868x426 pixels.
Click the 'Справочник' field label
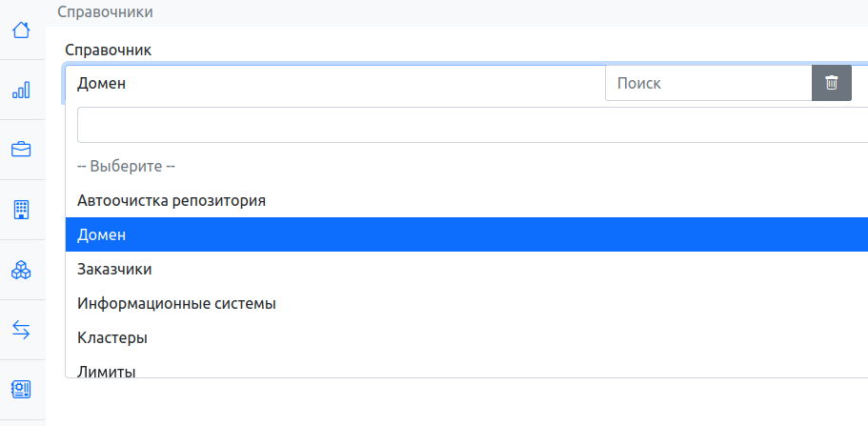pyautogui.click(x=108, y=50)
